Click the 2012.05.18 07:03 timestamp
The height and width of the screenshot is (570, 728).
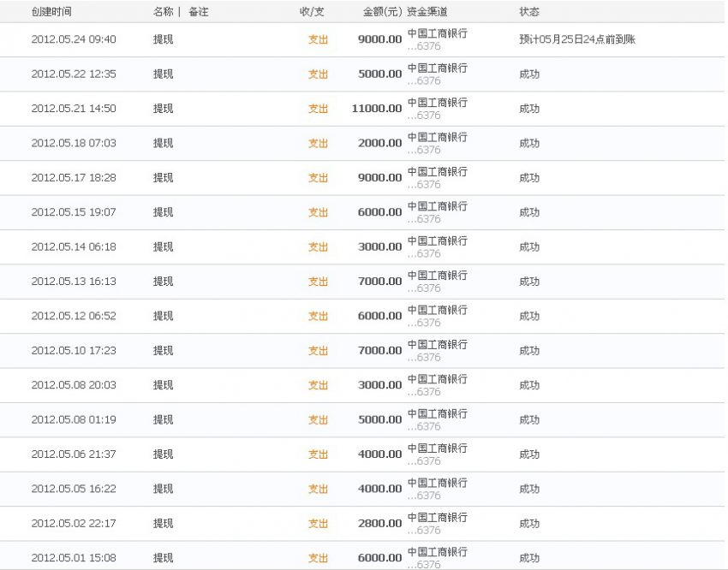pyautogui.click(x=74, y=143)
